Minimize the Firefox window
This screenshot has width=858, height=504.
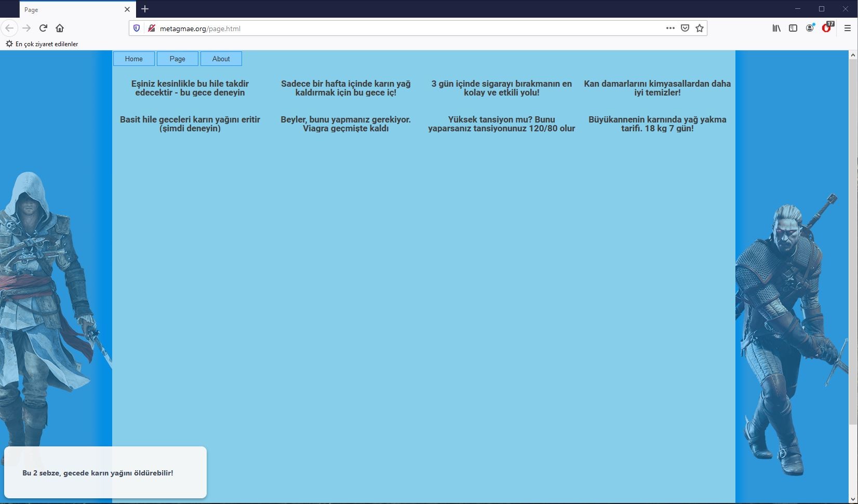[798, 9]
